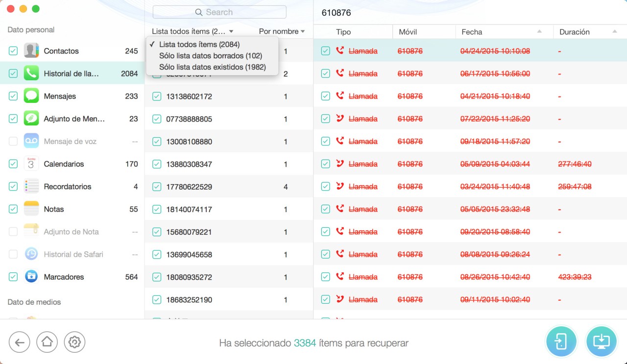Click the Contactos icon in sidebar
This screenshot has width=627, height=364.
pos(31,51)
